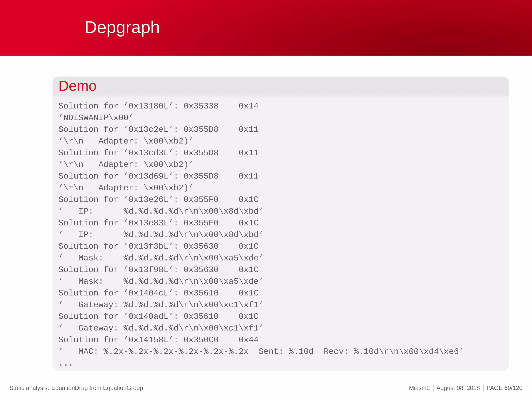
Task: Select the line for '0x13cd3L'
Action: coord(158,153)
